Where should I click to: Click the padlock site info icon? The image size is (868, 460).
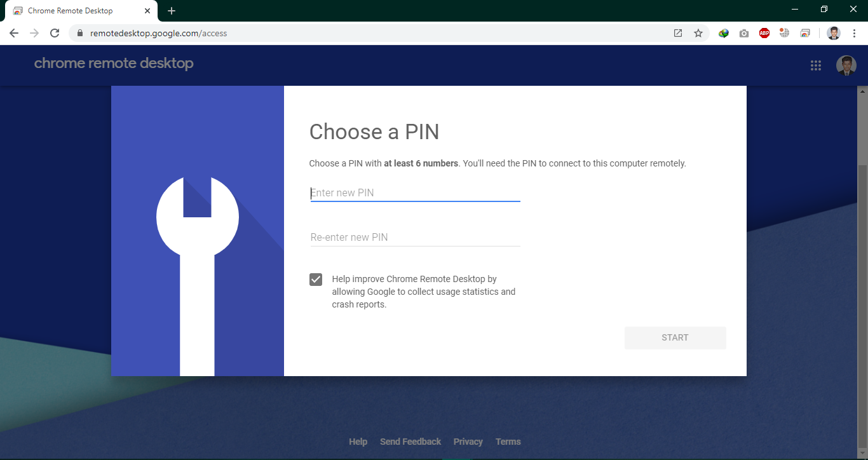point(80,33)
